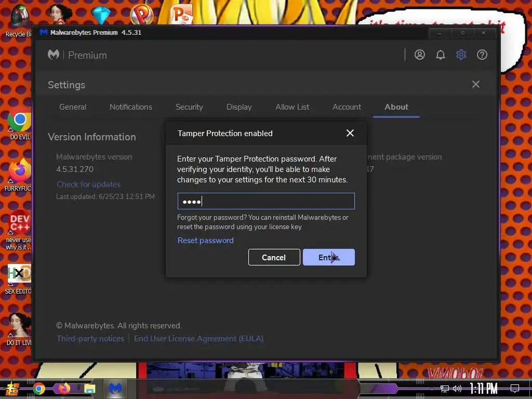Select the red P desktop icon
Viewport: 532px width, 399px height.
click(x=142, y=14)
